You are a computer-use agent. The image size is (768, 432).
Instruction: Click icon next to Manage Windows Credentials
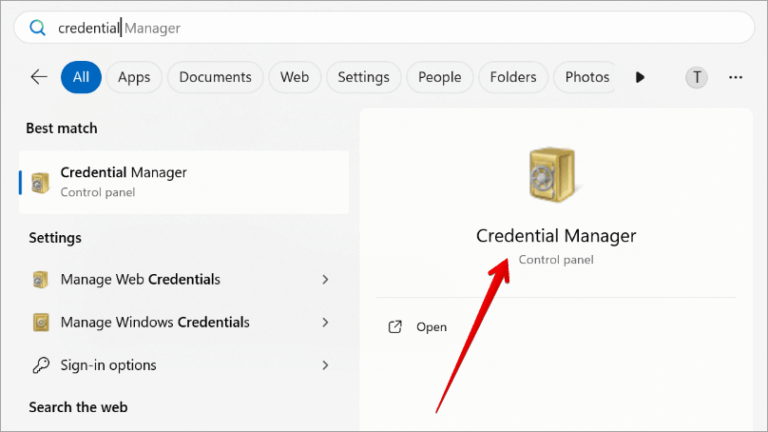click(41, 322)
